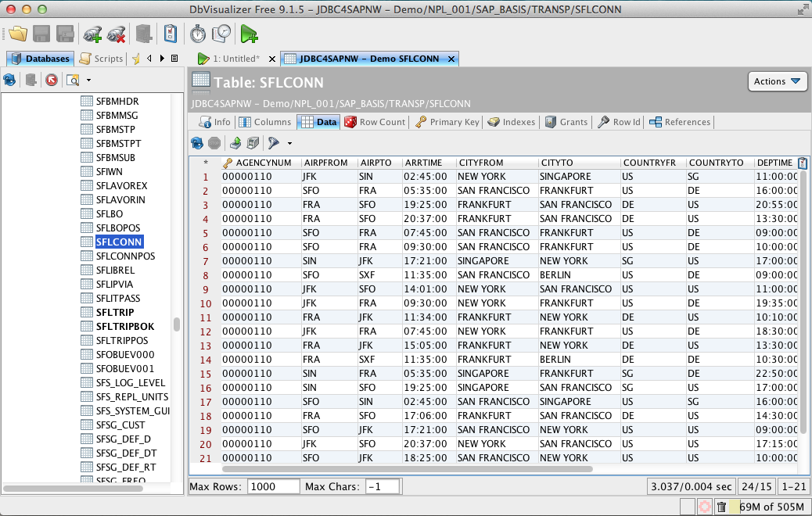The width and height of the screenshot is (812, 516).
Task: Open the Actions dropdown menu
Action: point(777,81)
